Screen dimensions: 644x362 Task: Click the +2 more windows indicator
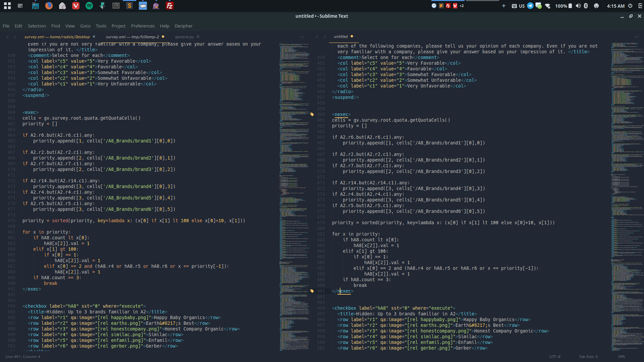click(x=462, y=6)
